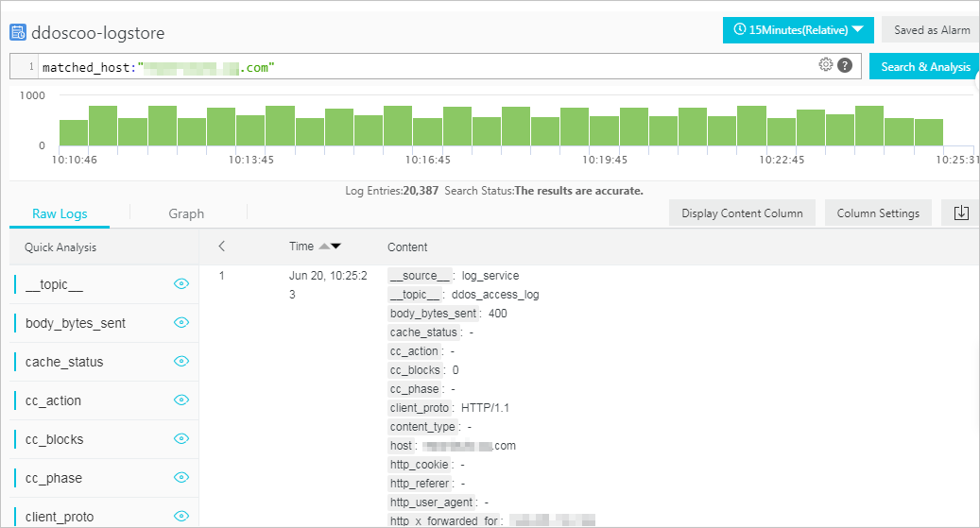The image size is (980, 528).
Task: Toggle the eye icon for body_bytes_sent field
Action: click(x=181, y=322)
